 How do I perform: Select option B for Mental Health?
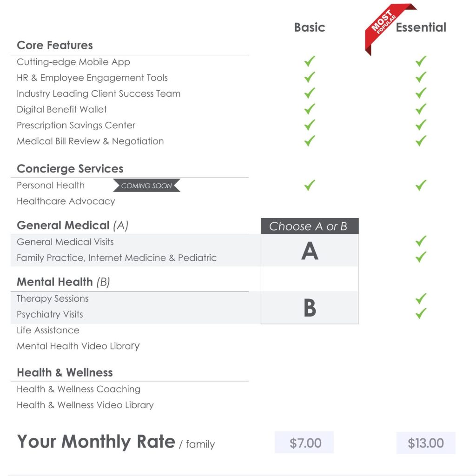310,308
